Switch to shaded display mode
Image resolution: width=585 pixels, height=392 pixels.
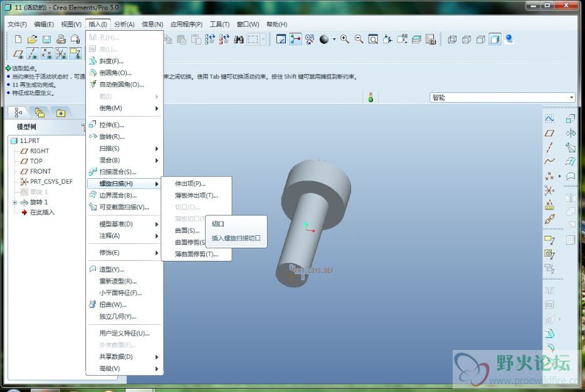(495, 39)
